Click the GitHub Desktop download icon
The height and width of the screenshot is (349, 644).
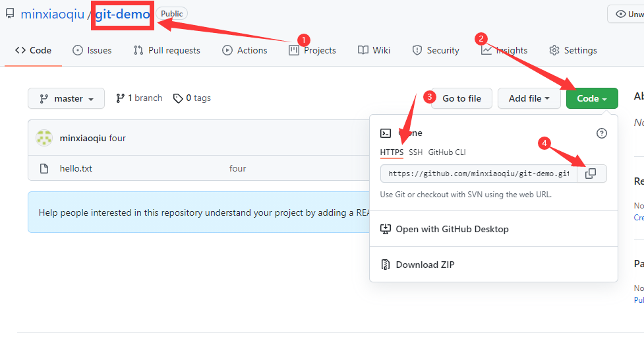tap(385, 229)
